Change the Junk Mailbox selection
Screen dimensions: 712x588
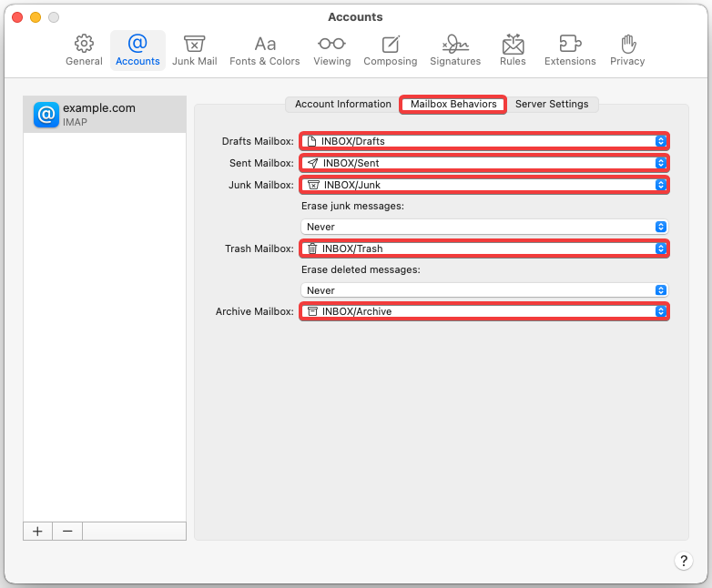tap(484, 185)
